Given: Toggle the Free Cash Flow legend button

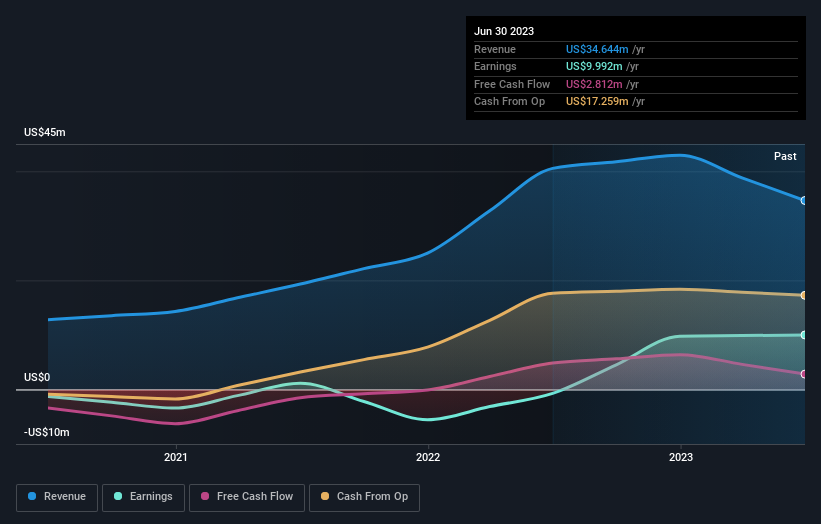Looking at the screenshot, I should click(247, 497).
